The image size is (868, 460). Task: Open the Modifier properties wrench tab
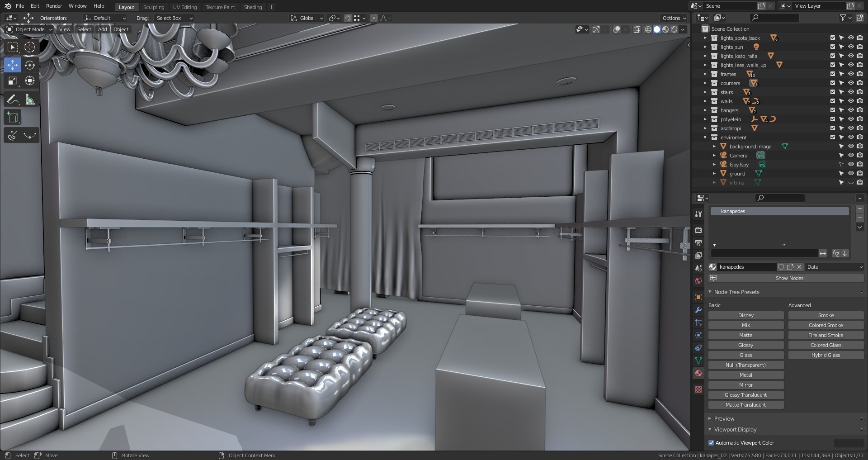tap(698, 310)
